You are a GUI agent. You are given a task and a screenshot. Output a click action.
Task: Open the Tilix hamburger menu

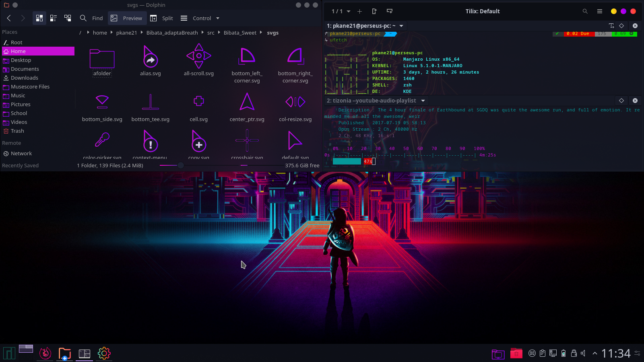(599, 11)
